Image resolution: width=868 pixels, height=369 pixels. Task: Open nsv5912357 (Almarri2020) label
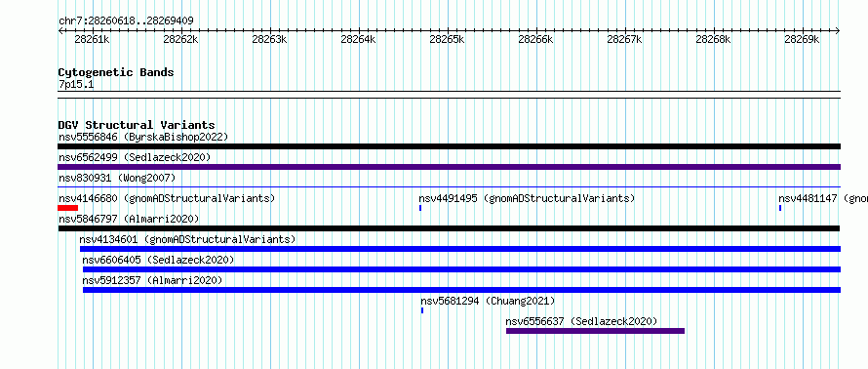pyautogui.click(x=152, y=280)
